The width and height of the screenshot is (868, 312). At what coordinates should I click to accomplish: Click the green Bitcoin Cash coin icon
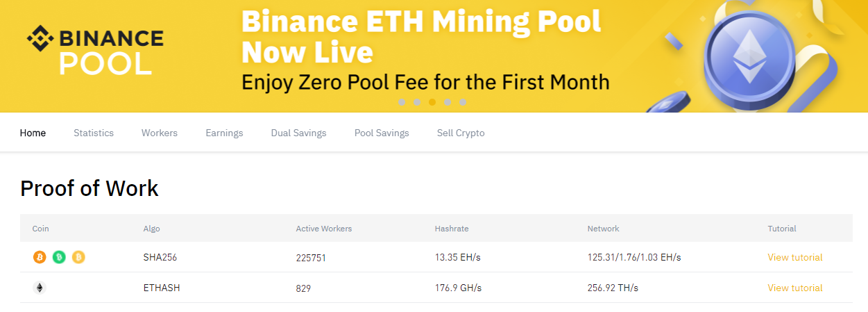point(59,257)
